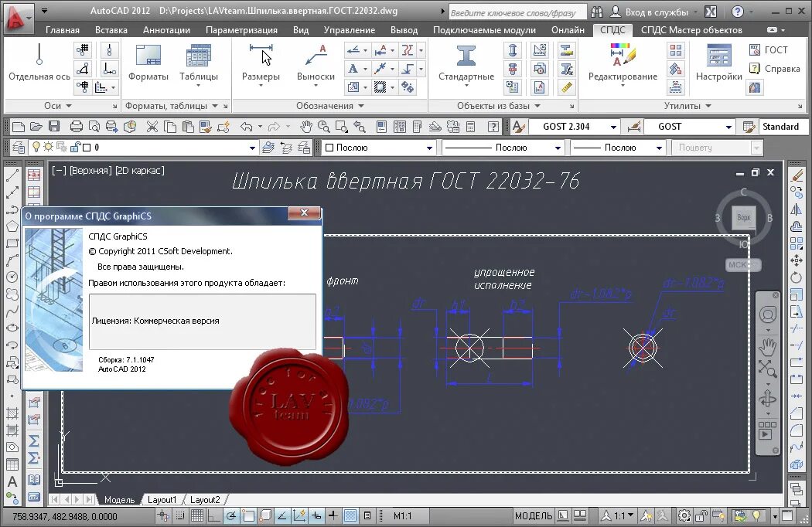812x527 pixels.
Task: Click the Open file folder icon
Action: (36, 127)
